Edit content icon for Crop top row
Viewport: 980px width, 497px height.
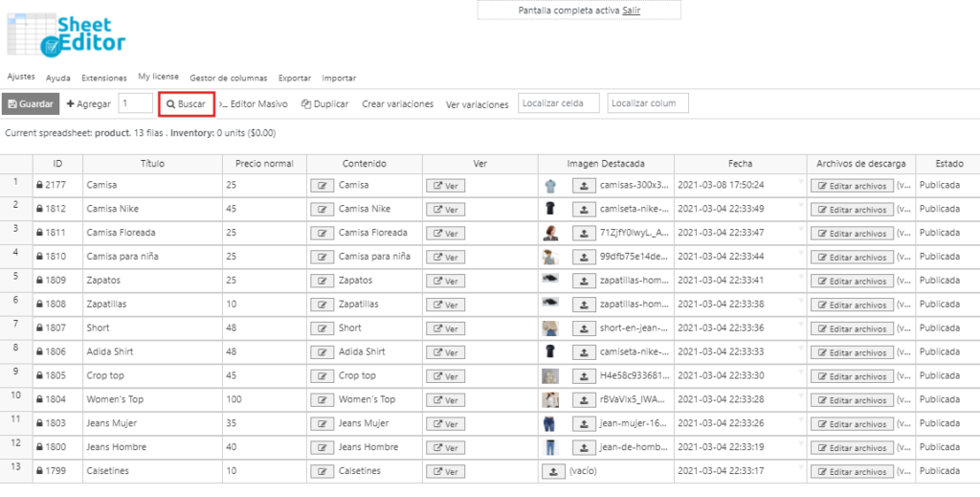pyautogui.click(x=322, y=376)
